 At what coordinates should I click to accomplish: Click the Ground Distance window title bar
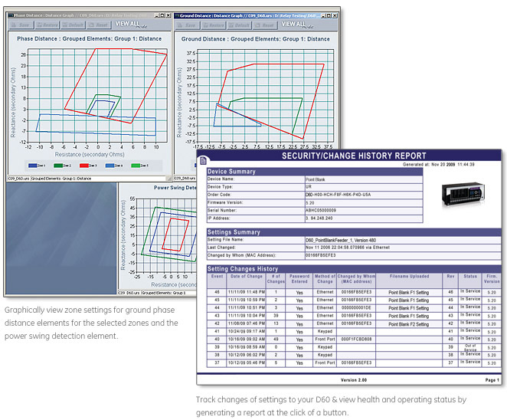(256, 15)
